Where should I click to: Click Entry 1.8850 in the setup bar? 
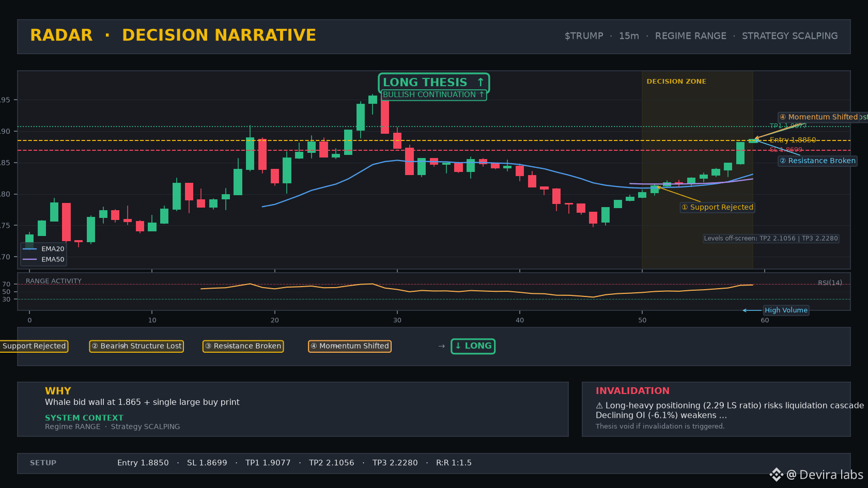[143, 463]
